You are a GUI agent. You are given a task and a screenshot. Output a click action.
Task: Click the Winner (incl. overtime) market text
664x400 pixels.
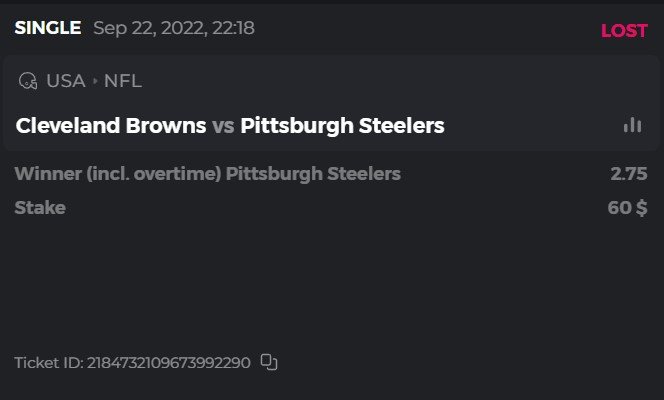coord(118,174)
